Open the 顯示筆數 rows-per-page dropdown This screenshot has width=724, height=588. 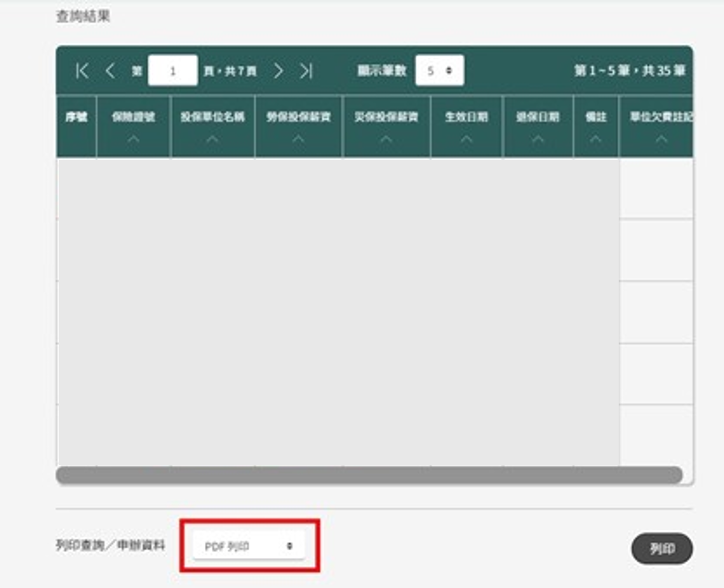pos(440,71)
